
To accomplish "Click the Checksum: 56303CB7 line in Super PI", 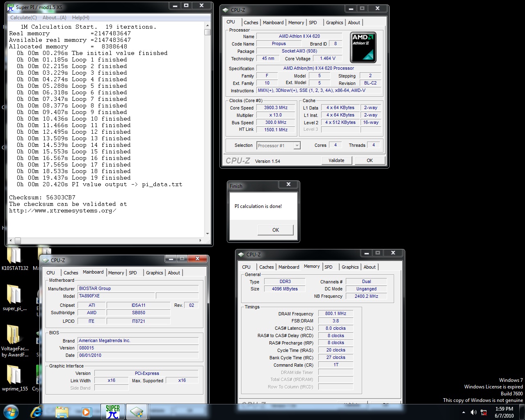I will tap(42, 197).
